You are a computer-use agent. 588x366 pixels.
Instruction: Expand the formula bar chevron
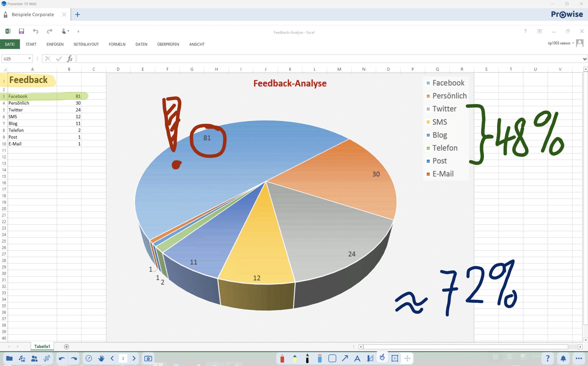[585, 59]
